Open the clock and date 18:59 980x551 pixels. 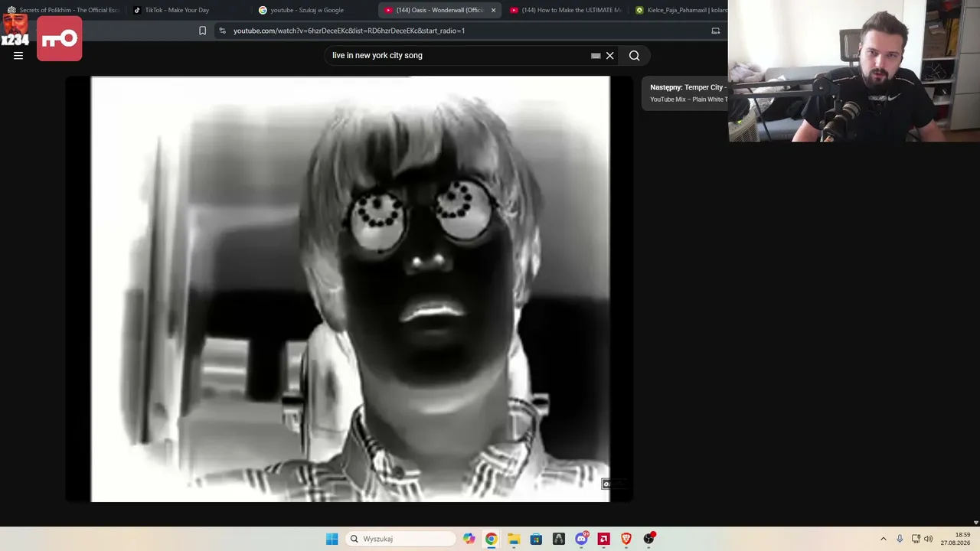[x=955, y=539]
